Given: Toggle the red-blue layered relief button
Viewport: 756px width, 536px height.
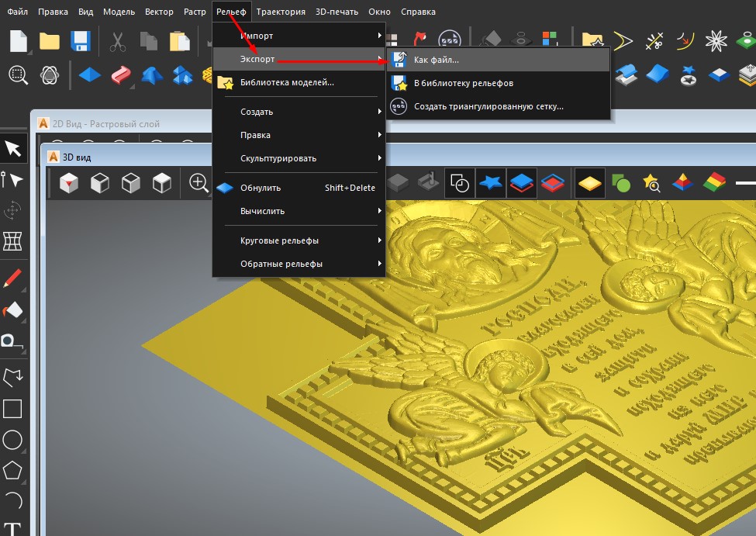Looking at the screenshot, I should click(553, 183).
